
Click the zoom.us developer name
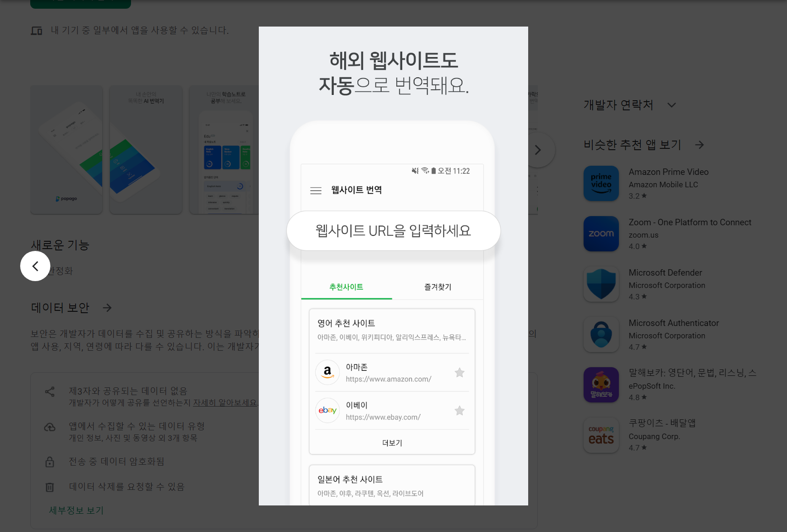click(x=643, y=235)
